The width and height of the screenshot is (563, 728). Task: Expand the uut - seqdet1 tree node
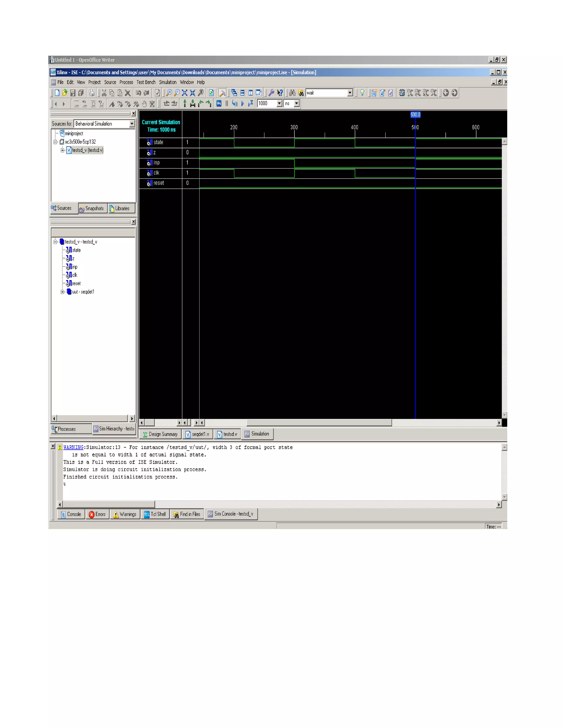pyautogui.click(x=62, y=292)
